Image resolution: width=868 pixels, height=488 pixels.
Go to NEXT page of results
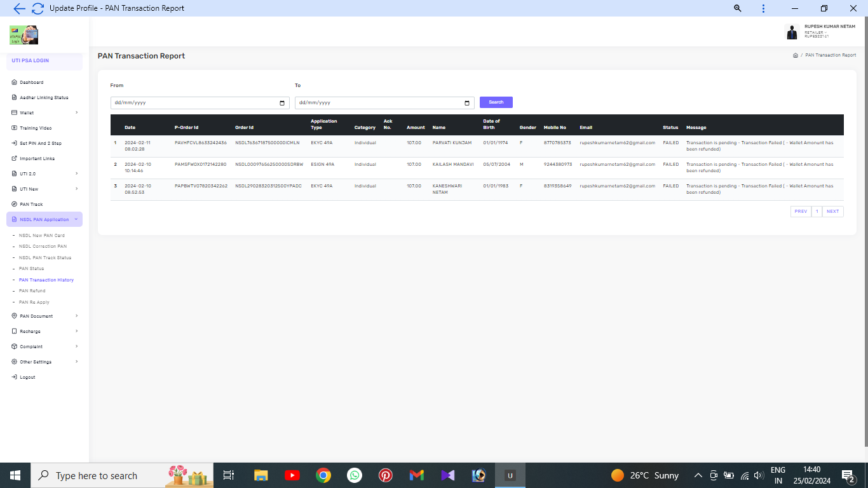(832, 212)
